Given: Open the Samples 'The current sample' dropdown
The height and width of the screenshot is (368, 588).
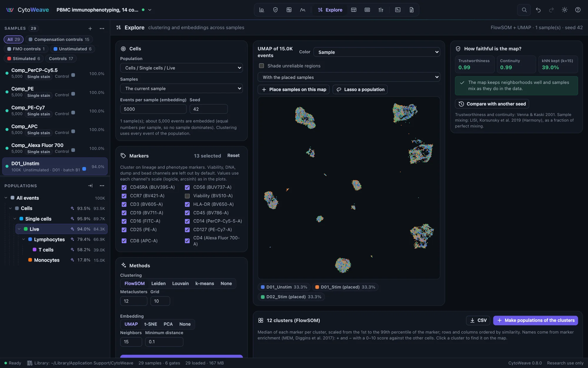Looking at the screenshot, I should pyautogui.click(x=181, y=88).
